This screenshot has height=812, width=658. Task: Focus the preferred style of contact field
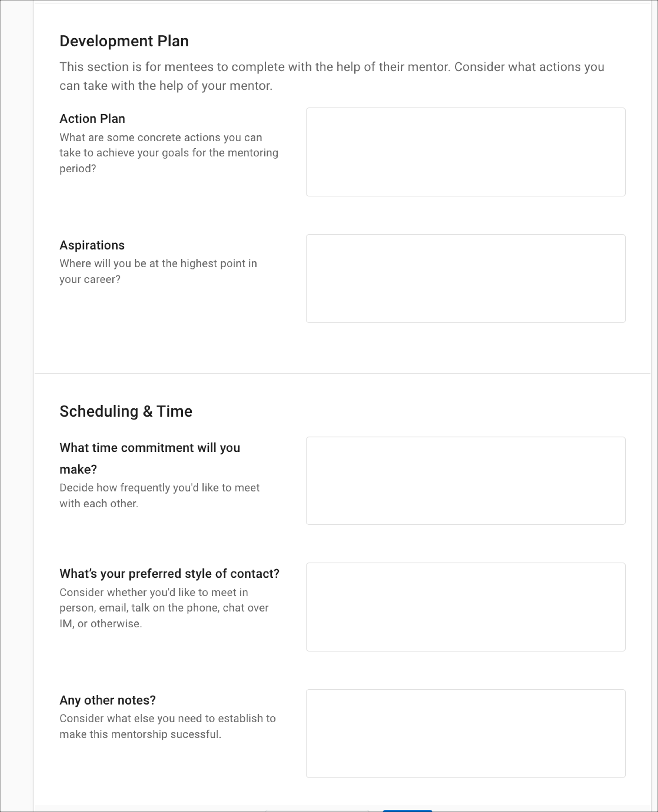[466, 607]
